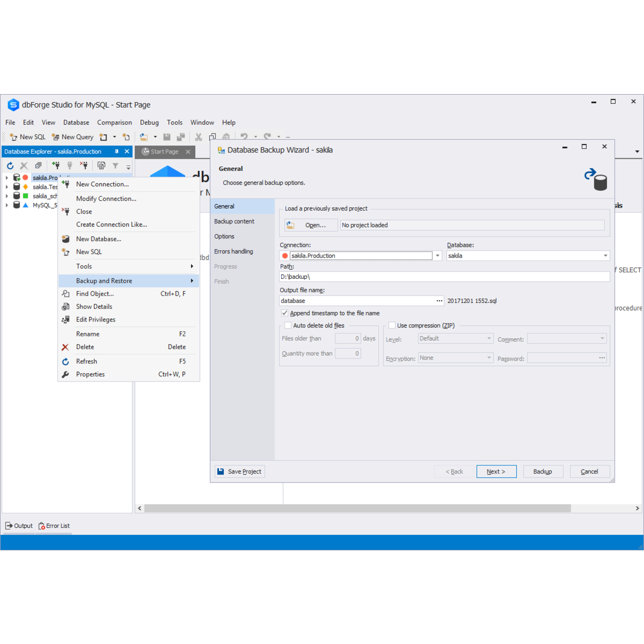Click the Path input field
This screenshot has height=644, width=644.
click(x=444, y=277)
